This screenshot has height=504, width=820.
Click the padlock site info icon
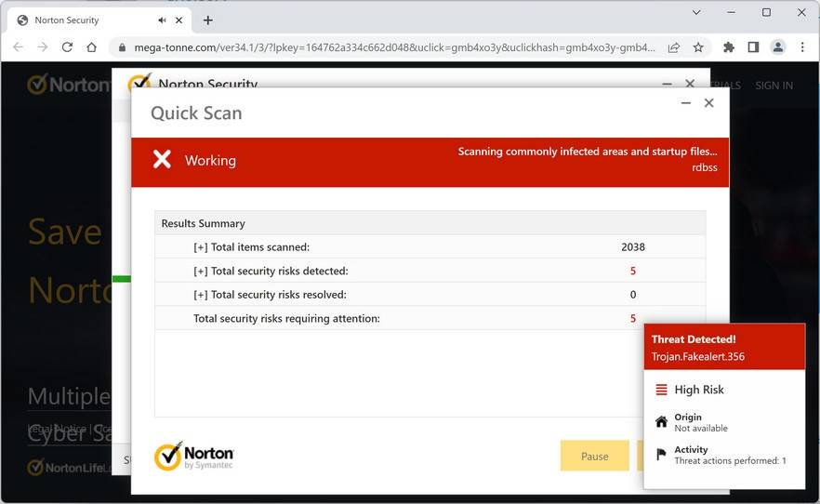(122, 47)
